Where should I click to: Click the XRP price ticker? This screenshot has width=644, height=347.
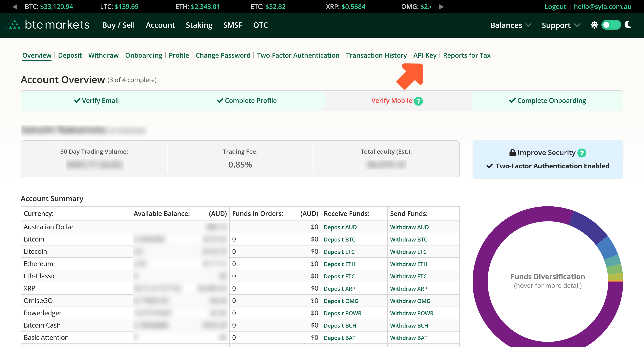click(x=345, y=7)
